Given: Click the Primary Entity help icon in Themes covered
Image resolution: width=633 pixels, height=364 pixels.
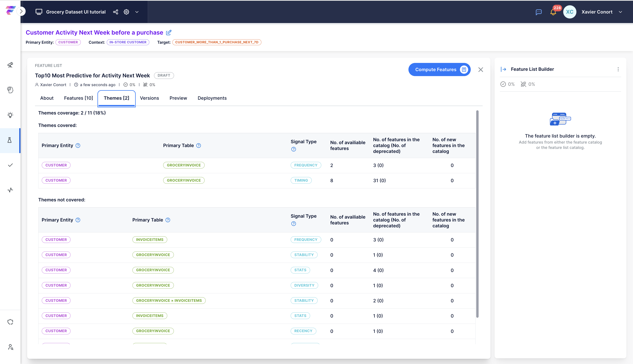Looking at the screenshot, I should pyautogui.click(x=78, y=145).
